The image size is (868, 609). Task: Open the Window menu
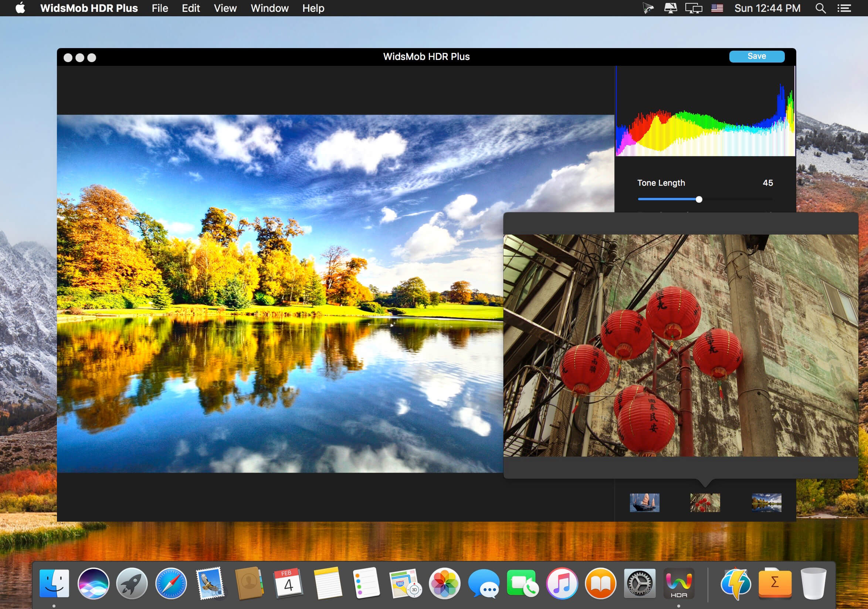[269, 8]
